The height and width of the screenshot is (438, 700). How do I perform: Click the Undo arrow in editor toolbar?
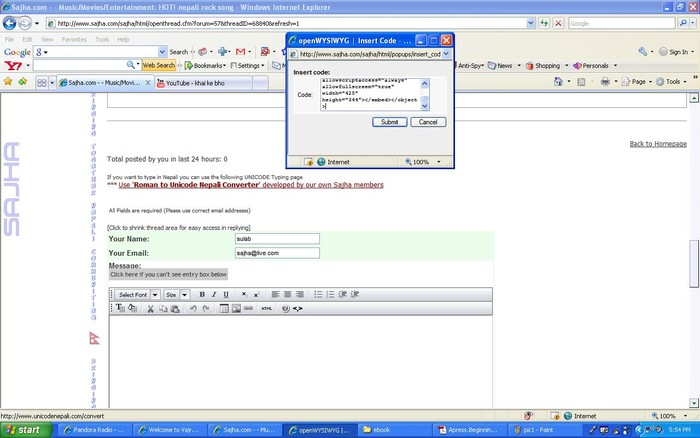tap(194, 309)
